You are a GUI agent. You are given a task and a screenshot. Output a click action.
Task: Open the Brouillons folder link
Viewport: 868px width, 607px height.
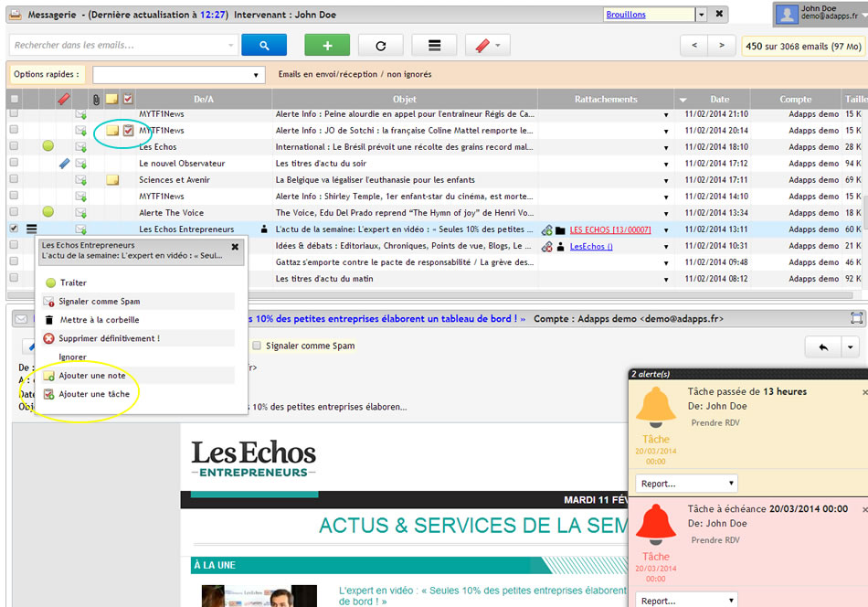coord(626,15)
